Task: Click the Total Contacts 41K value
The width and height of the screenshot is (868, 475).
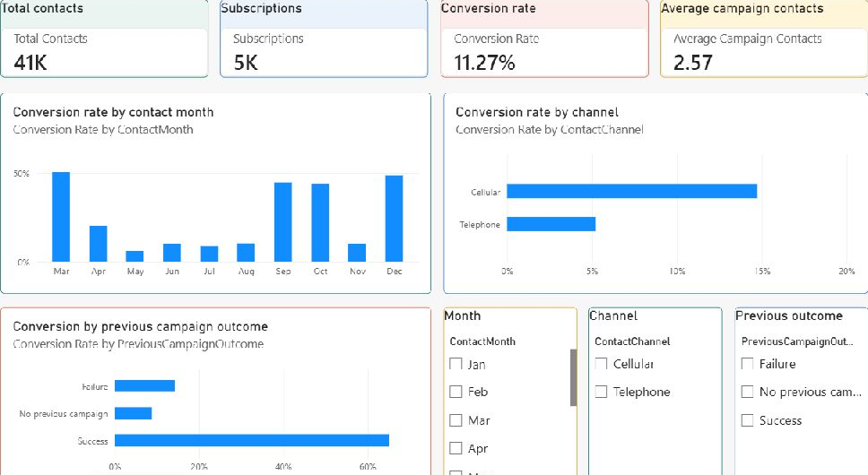Action: click(30, 63)
